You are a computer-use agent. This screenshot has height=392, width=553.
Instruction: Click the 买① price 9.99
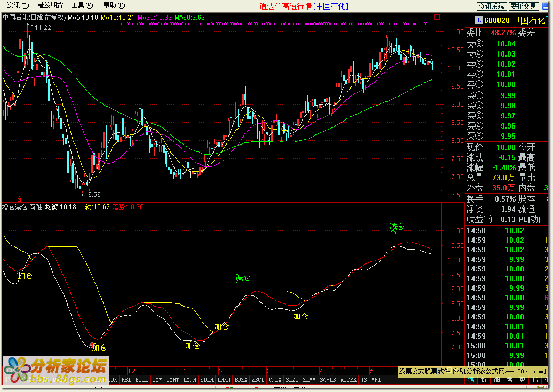click(x=508, y=95)
